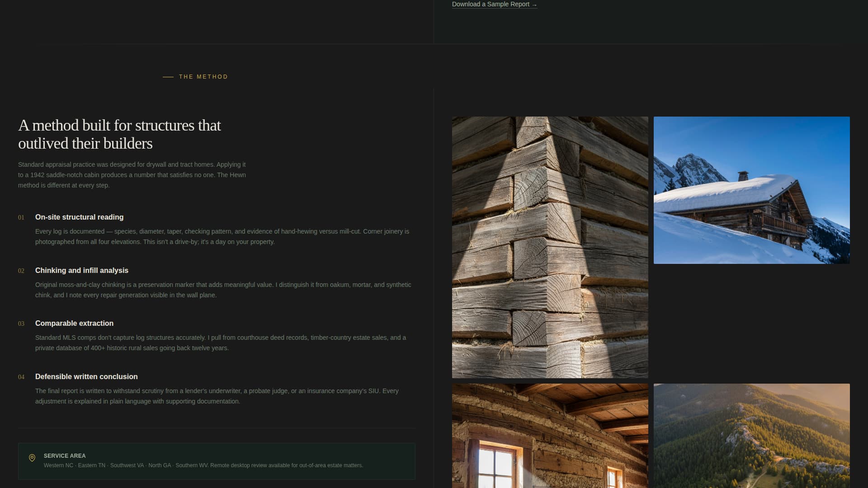868x488 pixels.
Task: Expand item 03 Comparable extraction
Action: pos(74,324)
